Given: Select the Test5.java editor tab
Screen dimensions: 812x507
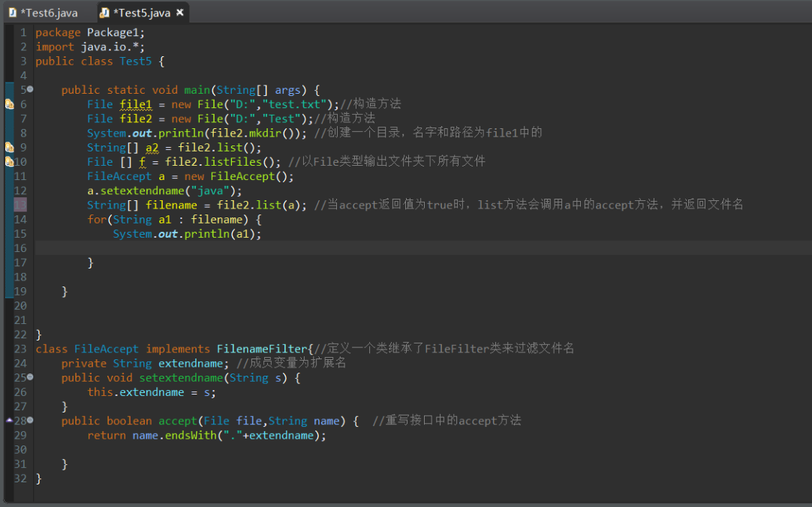Looking at the screenshot, I should click(x=141, y=13).
